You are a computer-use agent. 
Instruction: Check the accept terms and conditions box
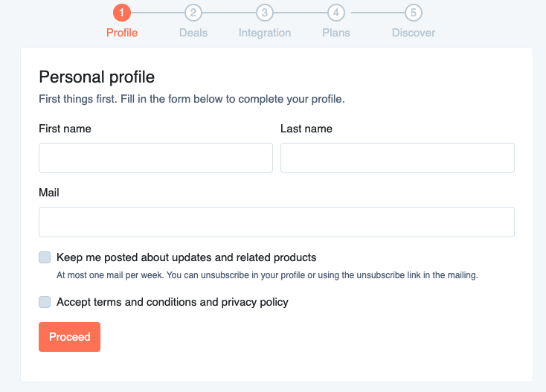[x=45, y=302]
